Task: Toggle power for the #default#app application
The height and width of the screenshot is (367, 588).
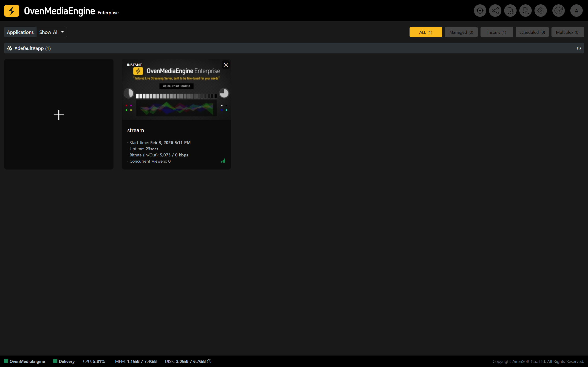Action: tap(579, 48)
